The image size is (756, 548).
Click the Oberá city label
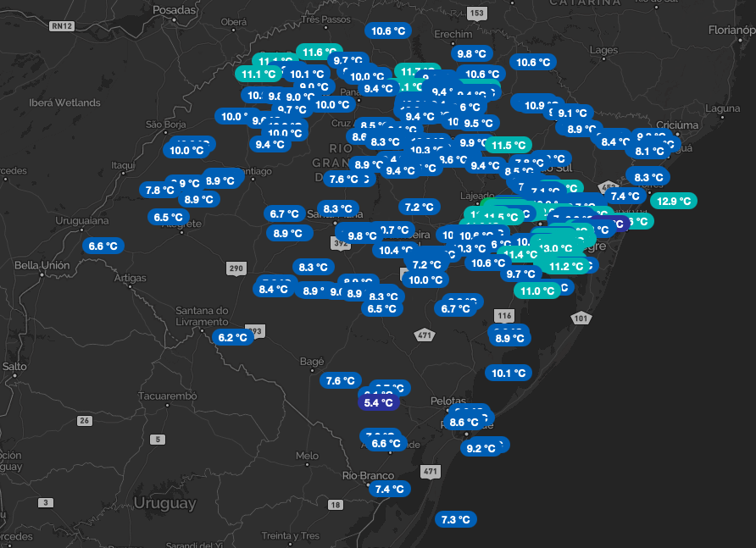pyautogui.click(x=234, y=22)
